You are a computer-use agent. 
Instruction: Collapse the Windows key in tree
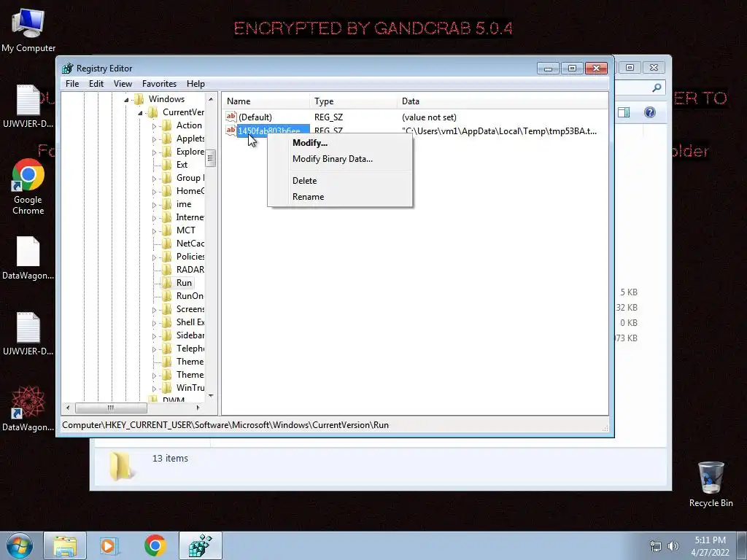[126, 99]
